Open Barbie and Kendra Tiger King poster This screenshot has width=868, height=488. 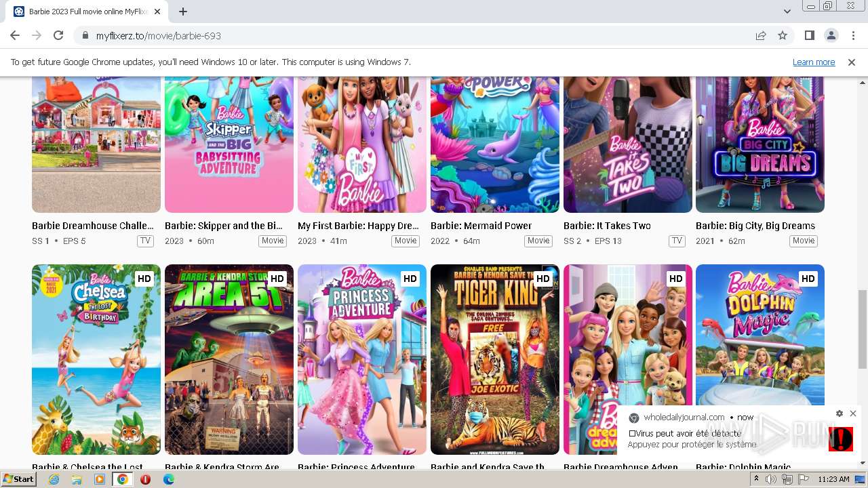point(495,359)
